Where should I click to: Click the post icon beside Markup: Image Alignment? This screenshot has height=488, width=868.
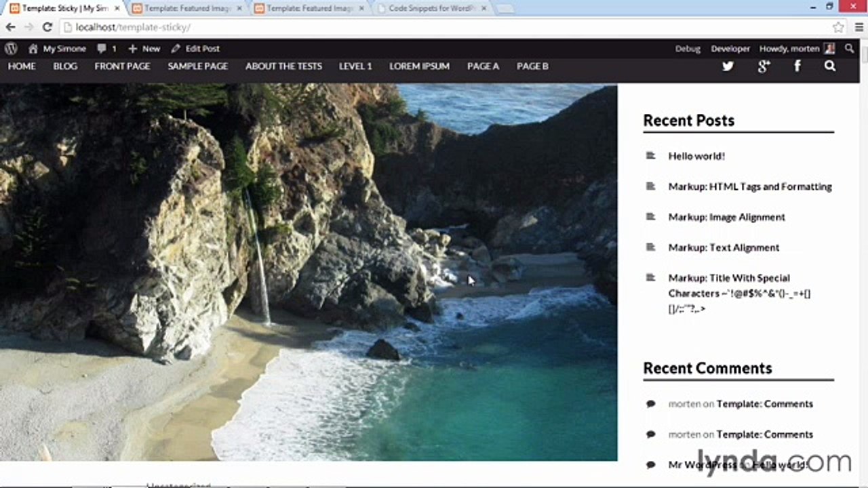pyautogui.click(x=650, y=217)
